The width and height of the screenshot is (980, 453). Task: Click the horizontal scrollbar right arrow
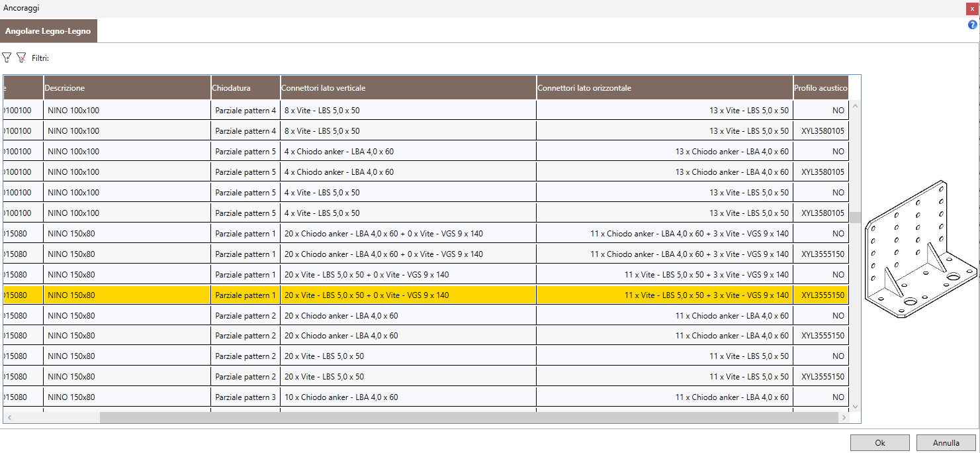844,418
